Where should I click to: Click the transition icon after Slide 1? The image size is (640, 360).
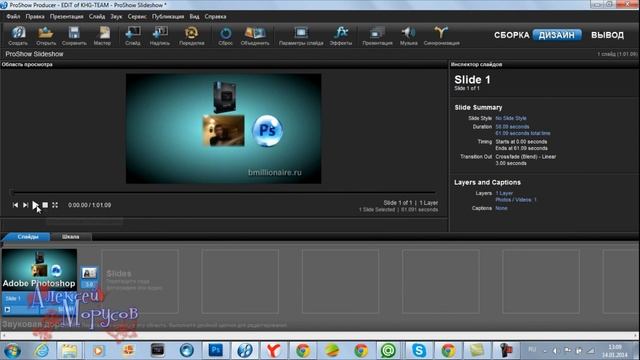[89, 273]
